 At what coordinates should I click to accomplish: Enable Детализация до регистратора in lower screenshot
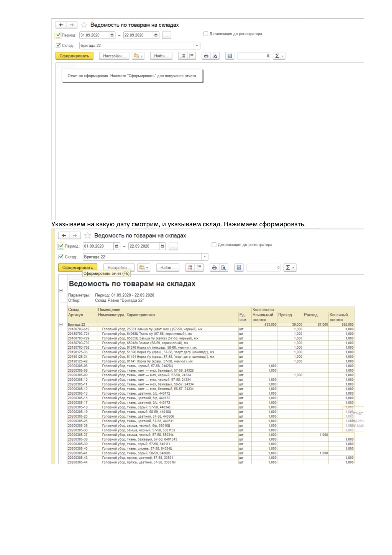pyautogui.click(x=214, y=245)
